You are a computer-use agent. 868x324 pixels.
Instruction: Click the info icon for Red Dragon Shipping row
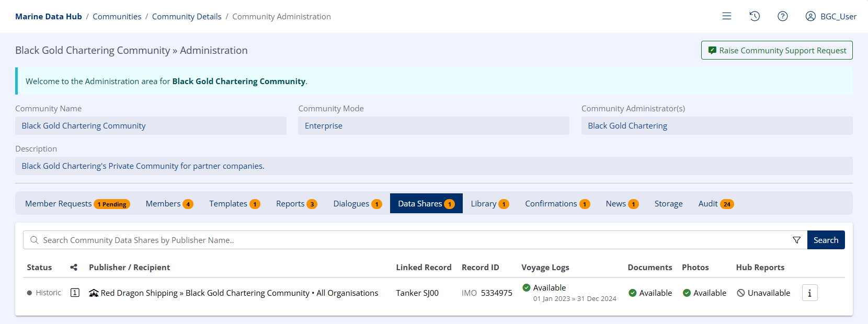pos(809,293)
